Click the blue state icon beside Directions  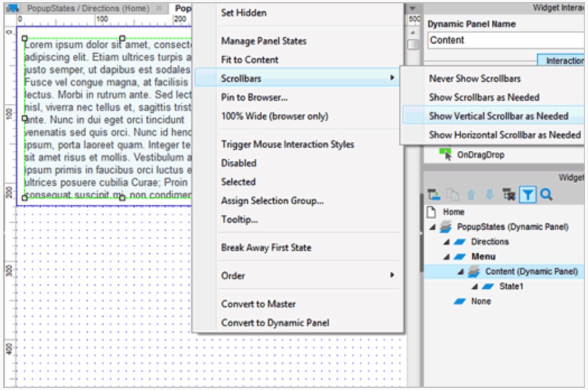pyautogui.click(x=460, y=242)
